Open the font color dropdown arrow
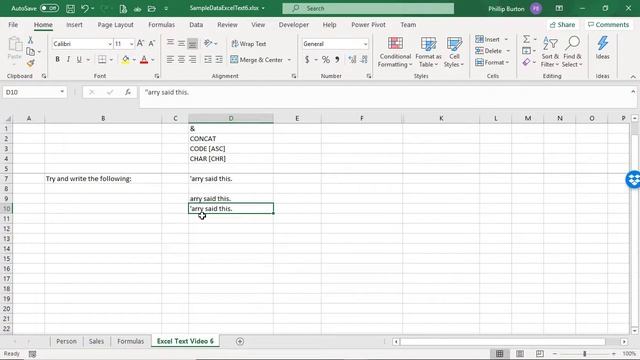Screen dimensions: 640x360 153,60
